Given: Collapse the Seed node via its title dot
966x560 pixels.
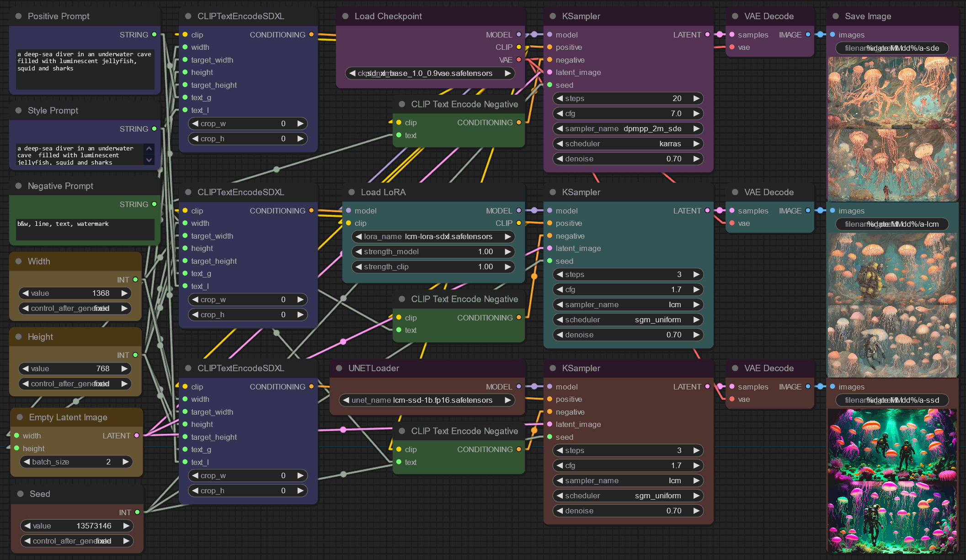Looking at the screenshot, I should (21, 494).
